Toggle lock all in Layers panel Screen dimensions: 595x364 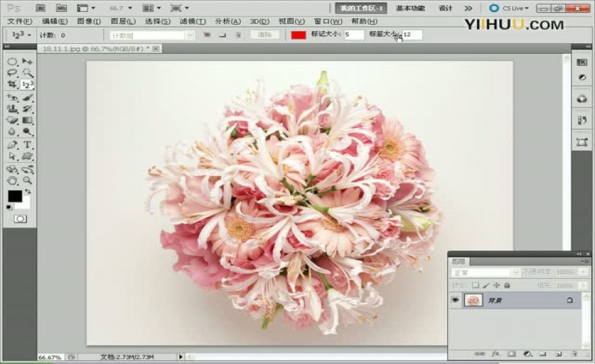pos(507,285)
